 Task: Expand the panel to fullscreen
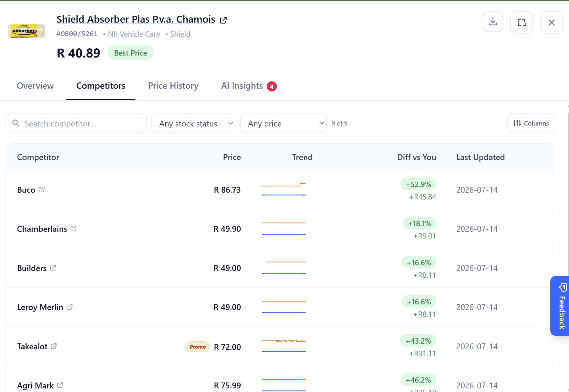coord(522,22)
